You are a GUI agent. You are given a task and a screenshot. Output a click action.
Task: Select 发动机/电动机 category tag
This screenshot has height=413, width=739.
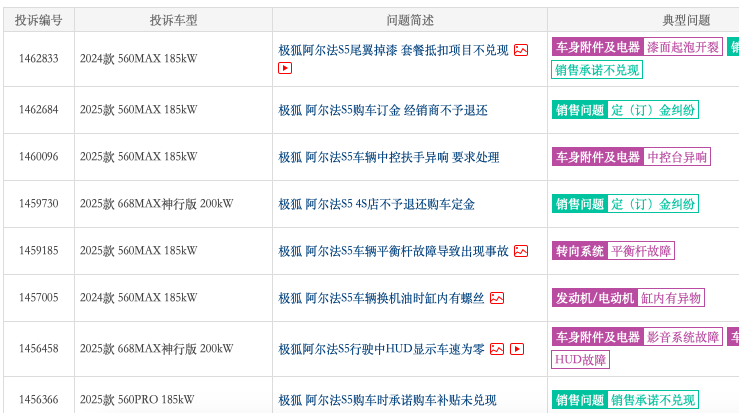[x=595, y=298]
